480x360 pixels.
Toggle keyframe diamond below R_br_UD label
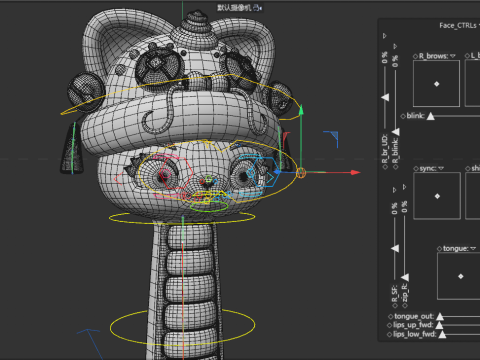(x=385, y=167)
